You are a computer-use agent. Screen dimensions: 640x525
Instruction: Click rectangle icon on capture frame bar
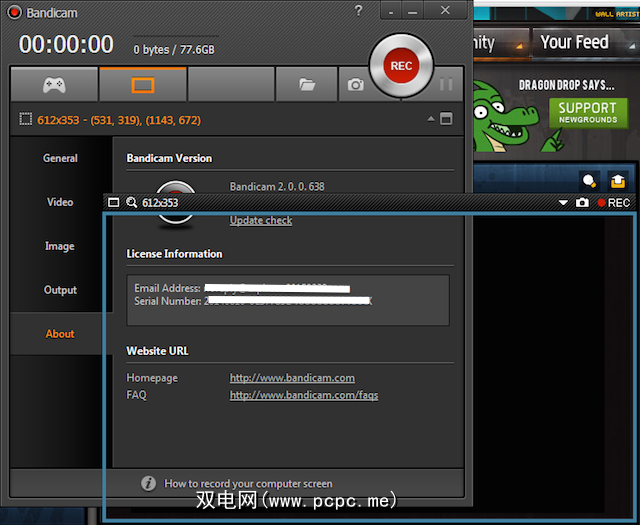114,202
